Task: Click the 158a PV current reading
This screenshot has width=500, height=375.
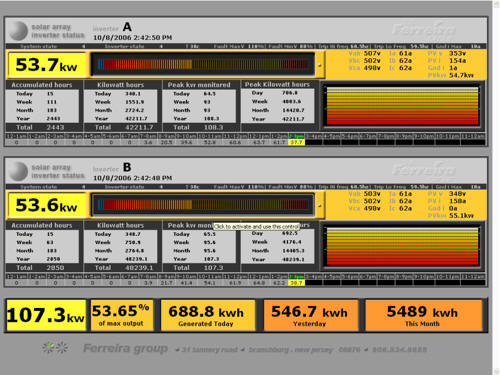Action: tap(457, 201)
